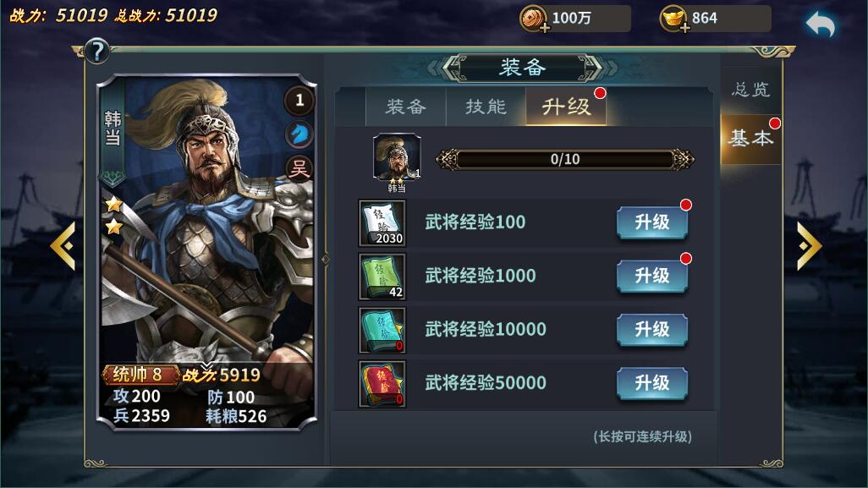Select the white 武将经验100 book icon
Image resolution: width=868 pixels, height=488 pixels.
(382, 223)
